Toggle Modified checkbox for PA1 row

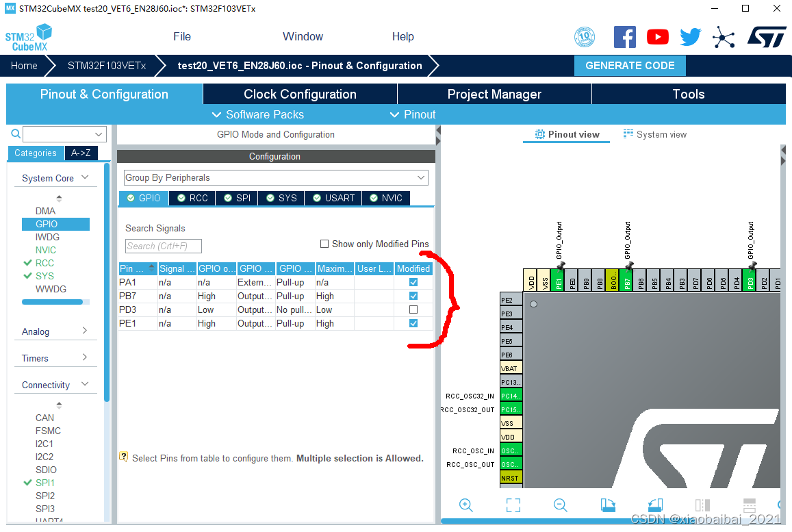[x=413, y=282]
